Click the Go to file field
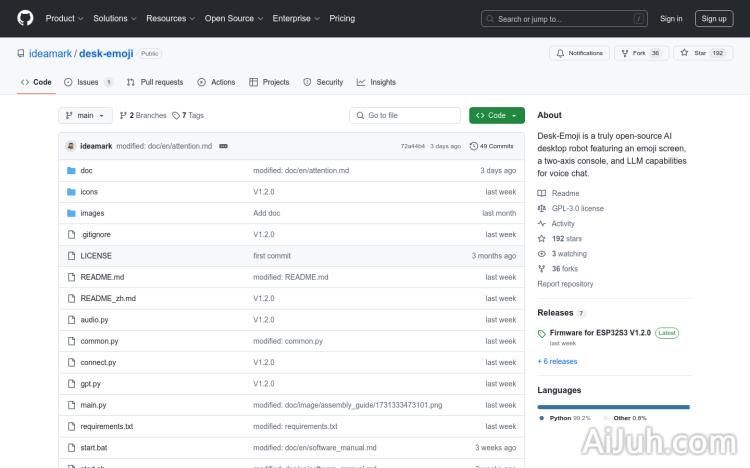The height and width of the screenshot is (468, 750). [x=405, y=115]
